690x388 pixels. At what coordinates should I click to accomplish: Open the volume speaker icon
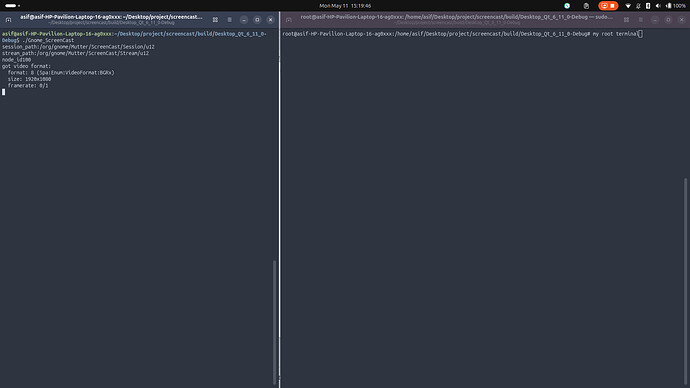(x=658, y=6)
